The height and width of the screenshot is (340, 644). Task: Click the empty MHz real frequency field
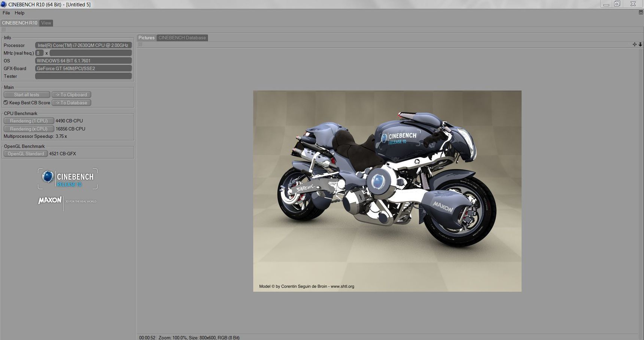[x=91, y=53]
